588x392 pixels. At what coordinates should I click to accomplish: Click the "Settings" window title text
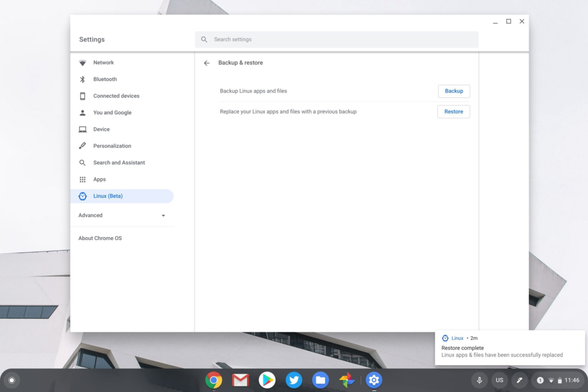pos(92,40)
